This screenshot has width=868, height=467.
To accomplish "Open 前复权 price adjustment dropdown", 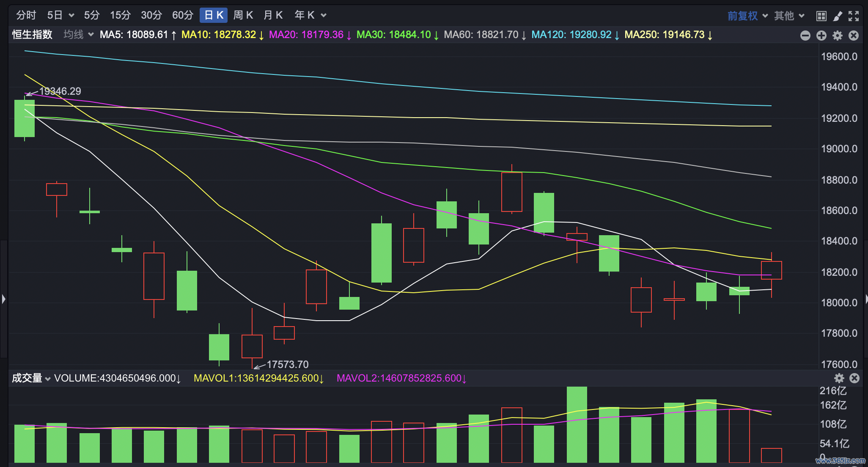I will click(747, 16).
